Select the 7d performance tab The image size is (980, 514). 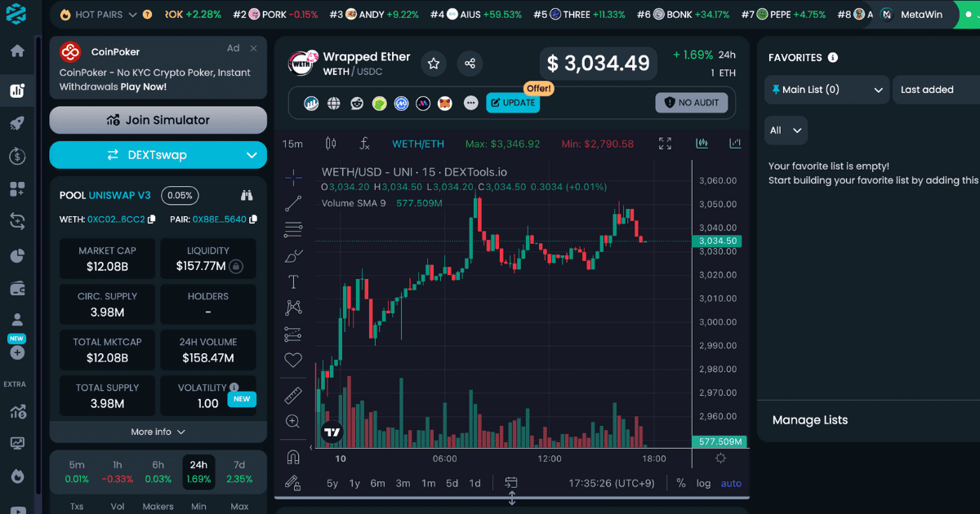[x=239, y=472]
